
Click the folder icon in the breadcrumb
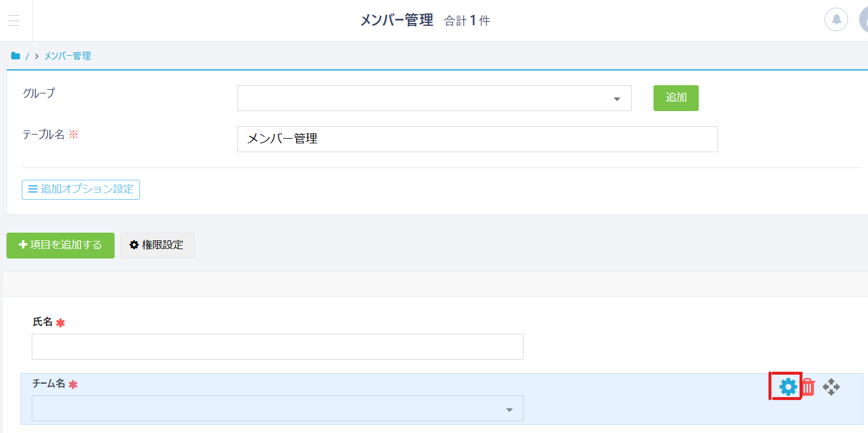point(16,56)
